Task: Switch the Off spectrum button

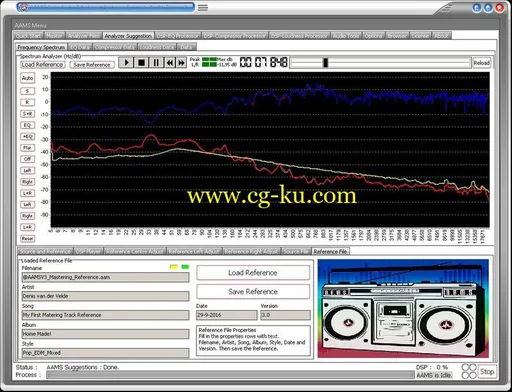Action: point(27,159)
